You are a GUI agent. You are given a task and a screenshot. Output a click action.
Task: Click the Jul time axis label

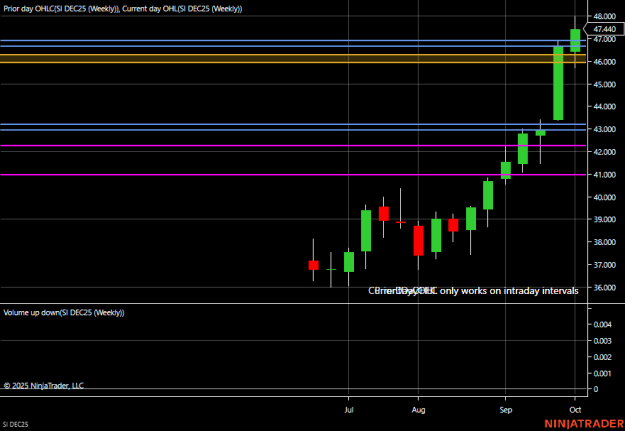tap(349, 410)
